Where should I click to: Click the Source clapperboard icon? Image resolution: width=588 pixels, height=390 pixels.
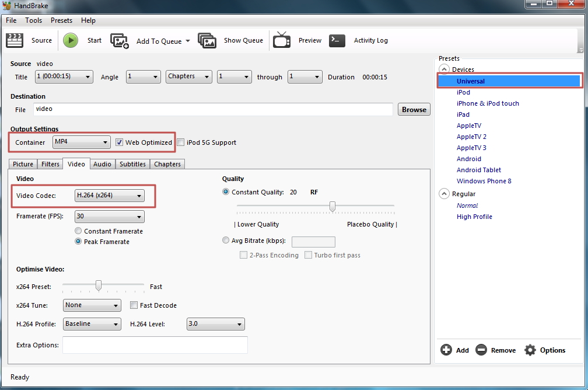15,40
